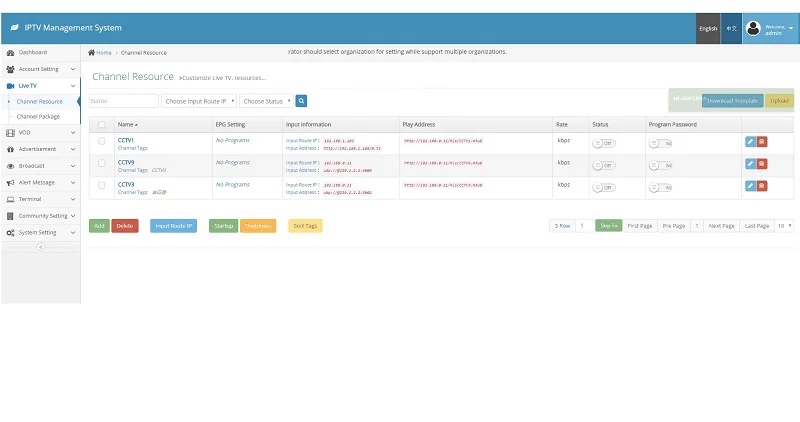Select Channel Resource in sidebar
The height and width of the screenshot is (422, 800).
[x=40, y=102]
